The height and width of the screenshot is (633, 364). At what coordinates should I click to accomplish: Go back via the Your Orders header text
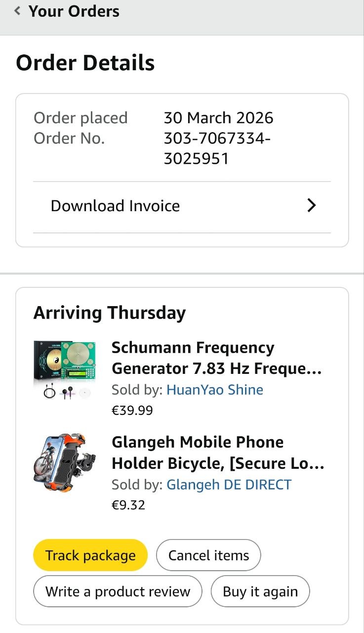[x=74, y=11]
